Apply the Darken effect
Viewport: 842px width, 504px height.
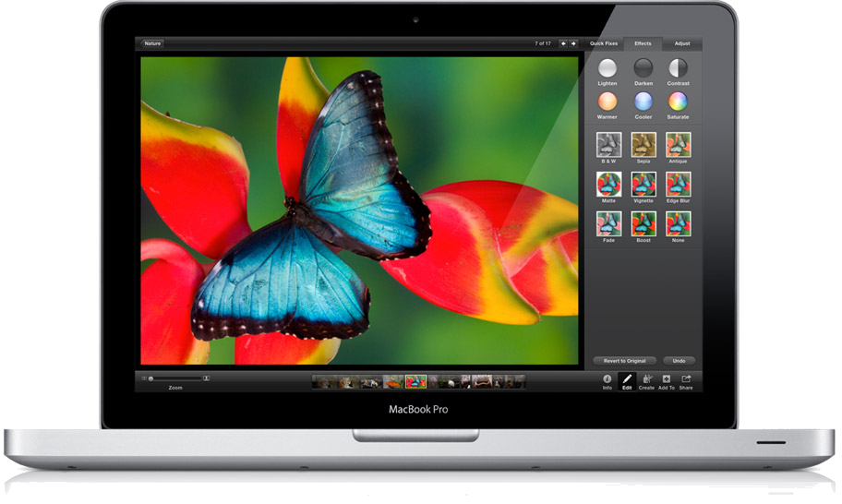coord(644,68)
